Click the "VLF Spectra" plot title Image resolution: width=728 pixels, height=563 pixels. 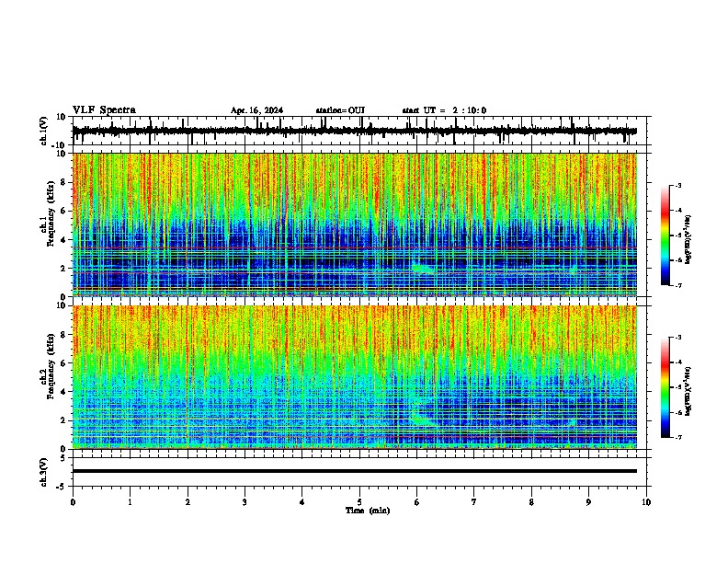104,110
